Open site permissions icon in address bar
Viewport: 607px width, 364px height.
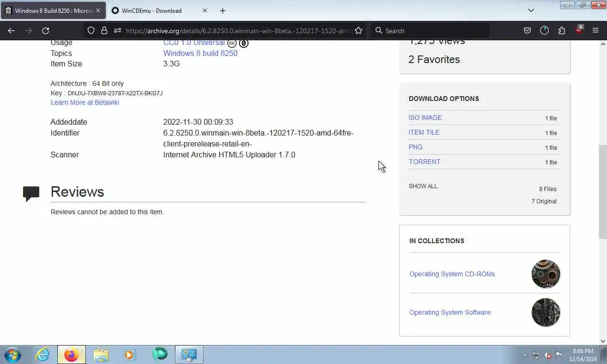click(x=118, y=30)
